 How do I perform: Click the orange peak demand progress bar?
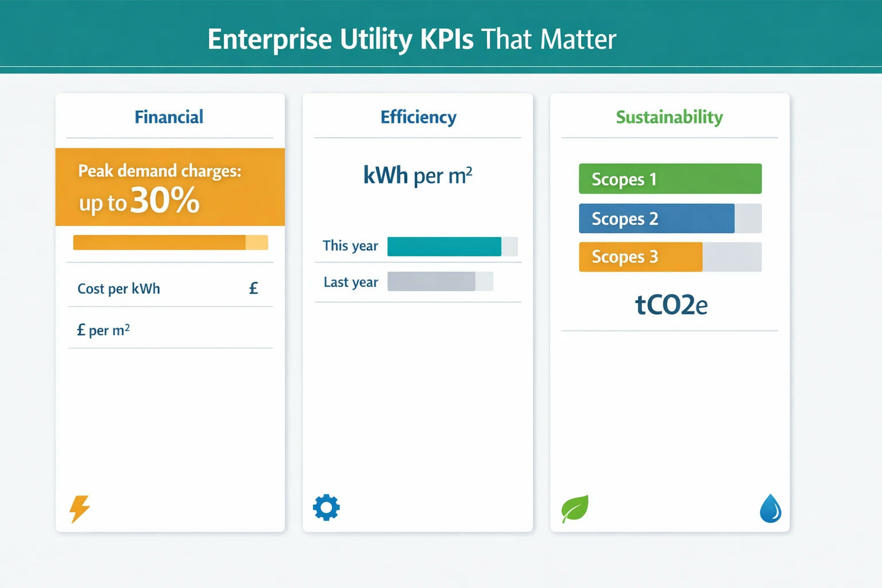pyautogui.click(x=171, y=242)
